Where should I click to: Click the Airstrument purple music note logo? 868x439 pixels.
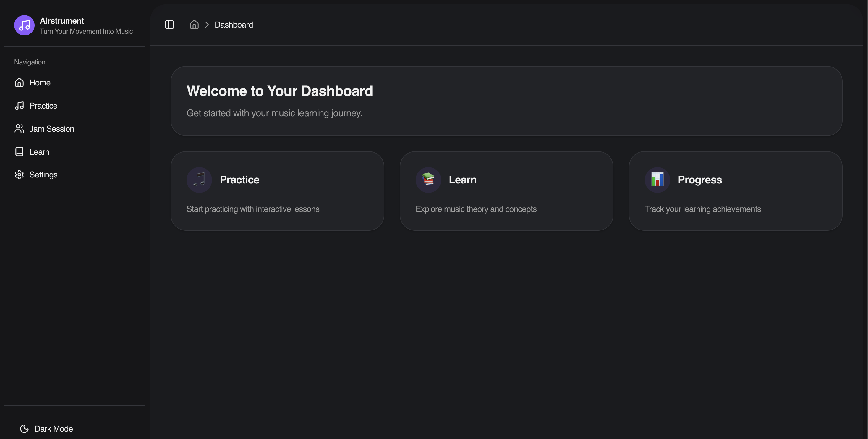coord(24,25)
